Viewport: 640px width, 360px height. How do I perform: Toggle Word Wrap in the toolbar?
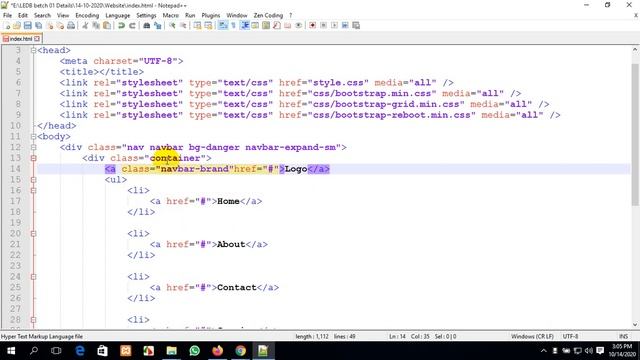223,26
